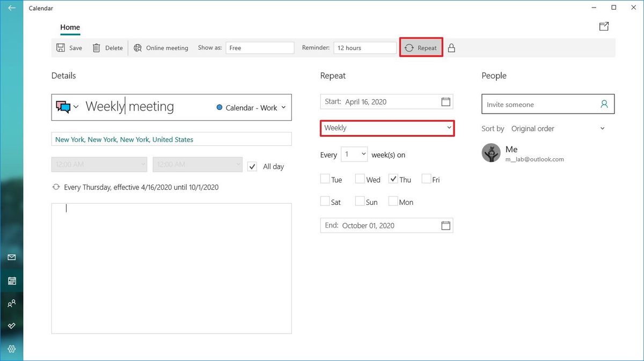Click the Online meeting icon
The width and height of the screenshot is (644, 361).
138,48
